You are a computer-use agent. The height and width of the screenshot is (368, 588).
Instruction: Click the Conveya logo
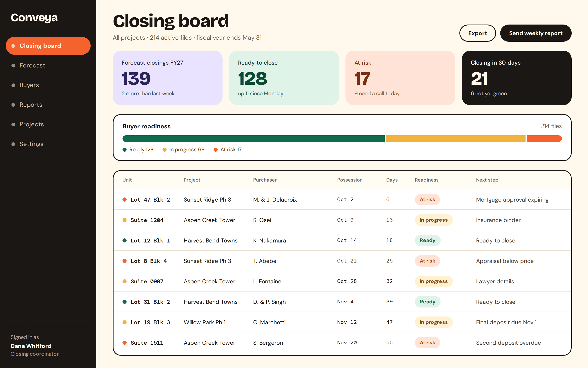click(x=34, y=18)
